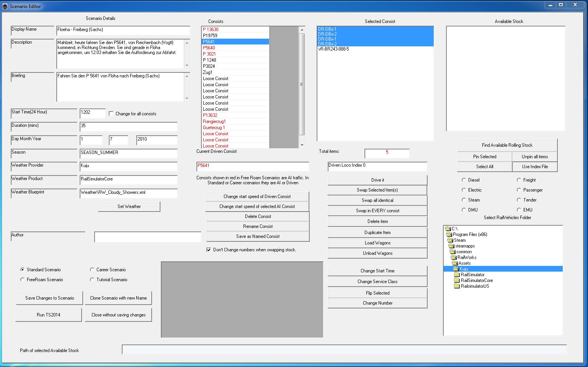The height and width of the screenshot is (367, 588).
Task: Uncheck Don't Change numbers when swapping stock
Action: click(209, 250)
